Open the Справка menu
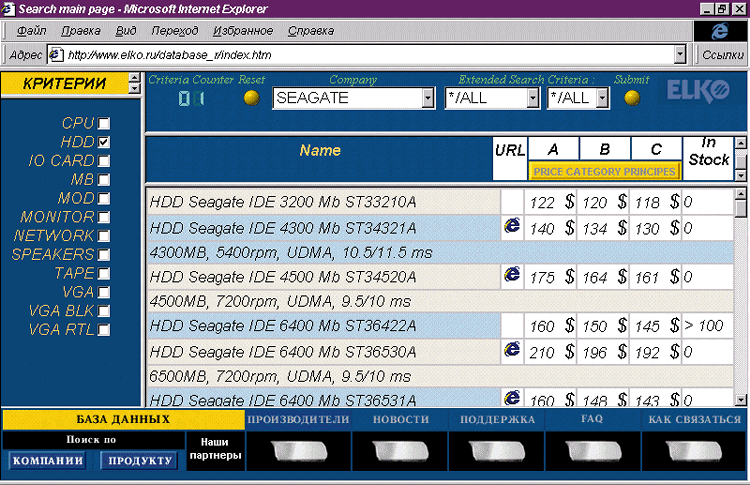750x485 pixels. click(x=311, y=31)
